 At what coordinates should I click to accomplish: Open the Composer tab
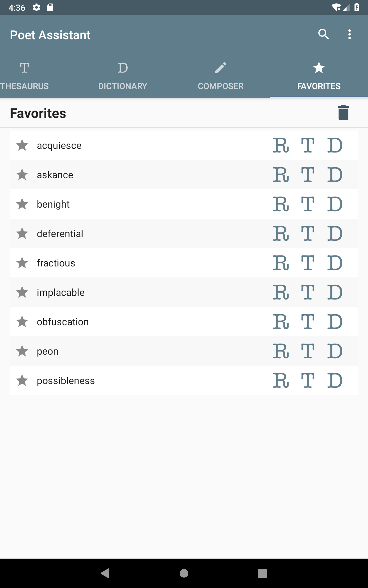[x=221, y=76]
